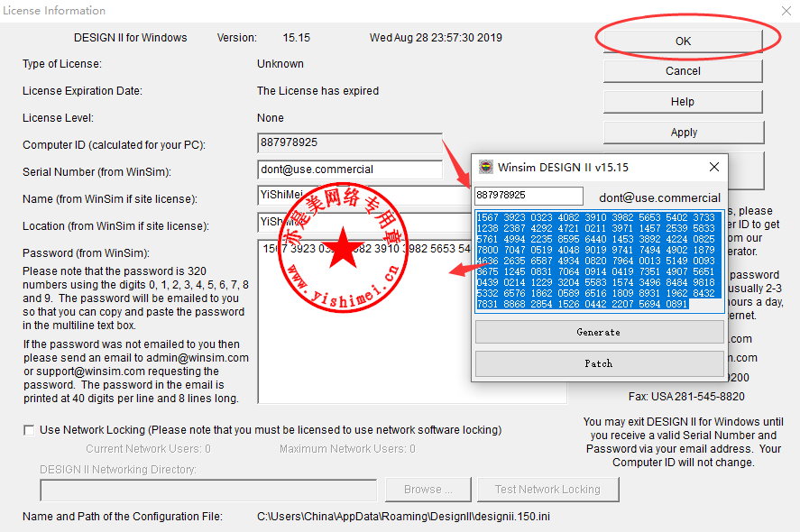This screenshot has height=532, width=800.
Task: Click the 'The License has expired' text
Action: click(317, 91)
